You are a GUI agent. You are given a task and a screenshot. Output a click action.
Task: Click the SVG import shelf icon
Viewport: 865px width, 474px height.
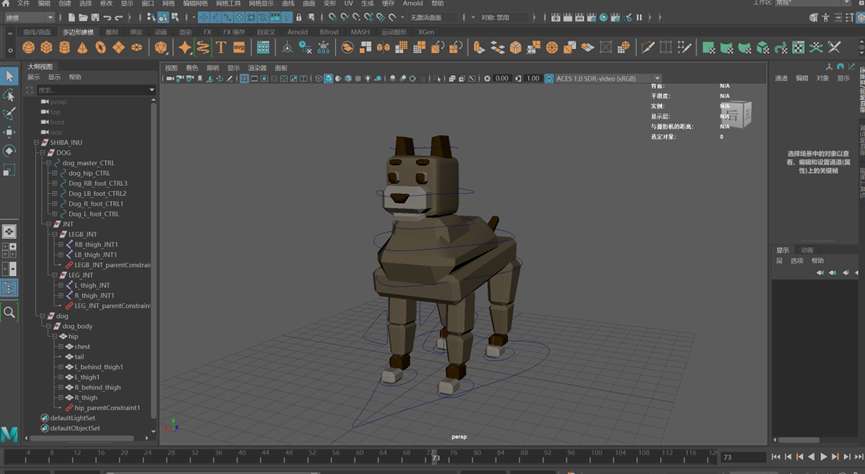(239, 47)
